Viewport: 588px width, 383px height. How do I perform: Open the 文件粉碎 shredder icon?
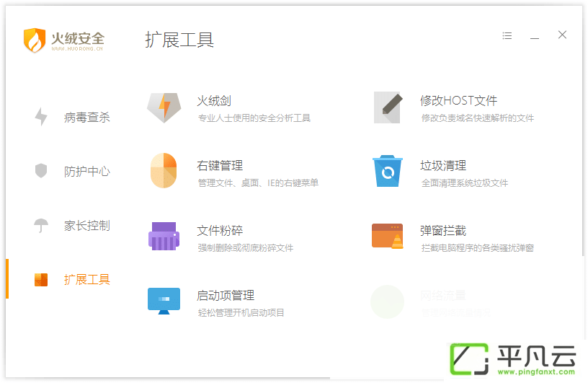tap(164, 236)
